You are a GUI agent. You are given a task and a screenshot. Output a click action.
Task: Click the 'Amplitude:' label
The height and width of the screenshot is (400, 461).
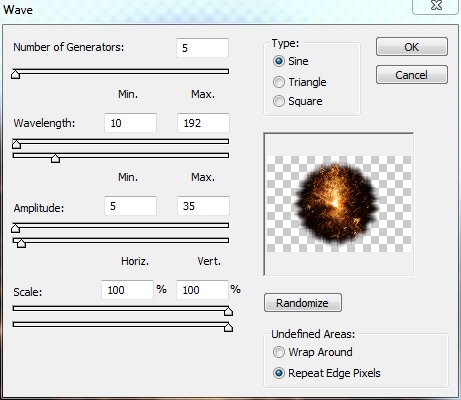(39, 208)
